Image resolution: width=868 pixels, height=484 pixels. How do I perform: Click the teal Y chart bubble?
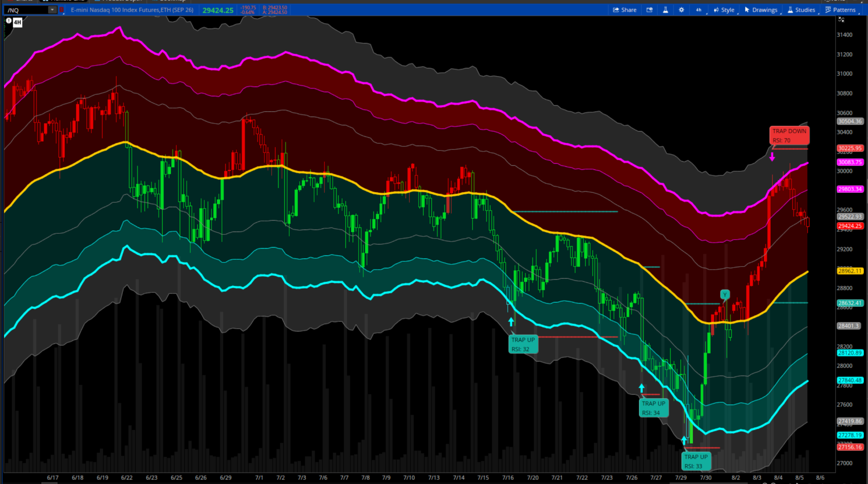[x=725, y=295]
